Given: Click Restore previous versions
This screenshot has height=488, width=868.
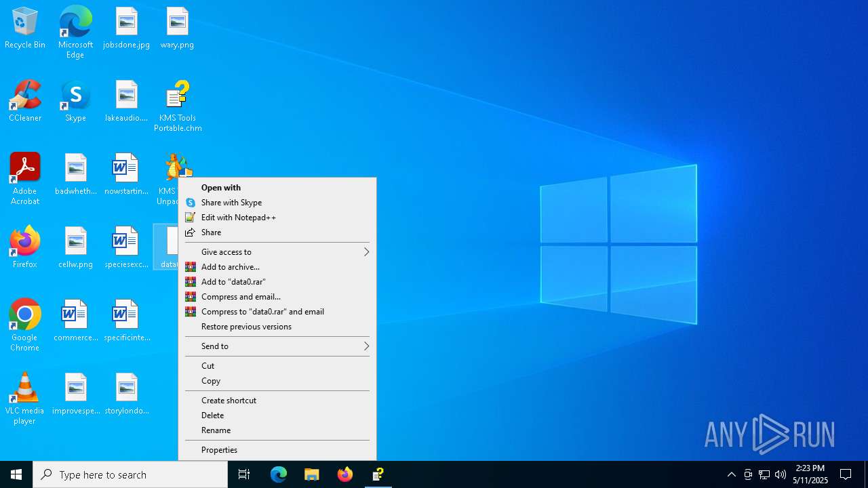Looking at the screenshot, I should click(x=277, y=327).
